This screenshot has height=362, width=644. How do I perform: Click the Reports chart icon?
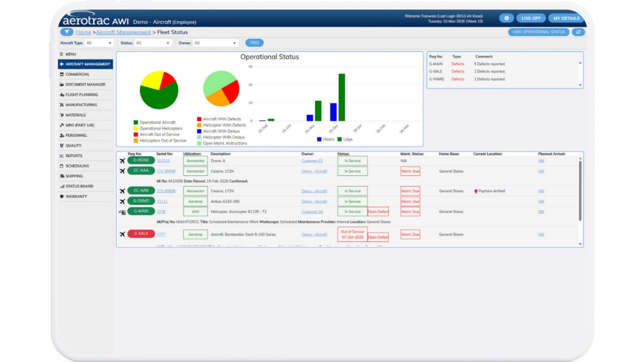tap(62, 156)
